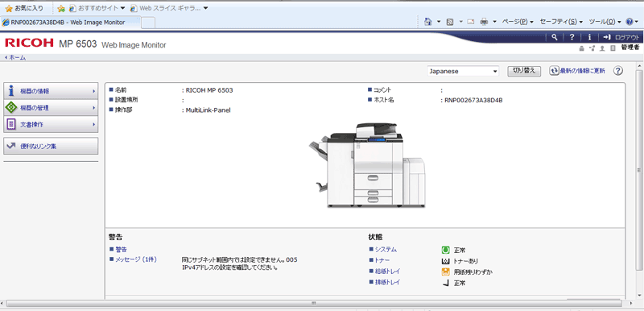Screen dimensions: 644x311
Task: Open 便利なリンク集 links button
Action: click(51, 146)
